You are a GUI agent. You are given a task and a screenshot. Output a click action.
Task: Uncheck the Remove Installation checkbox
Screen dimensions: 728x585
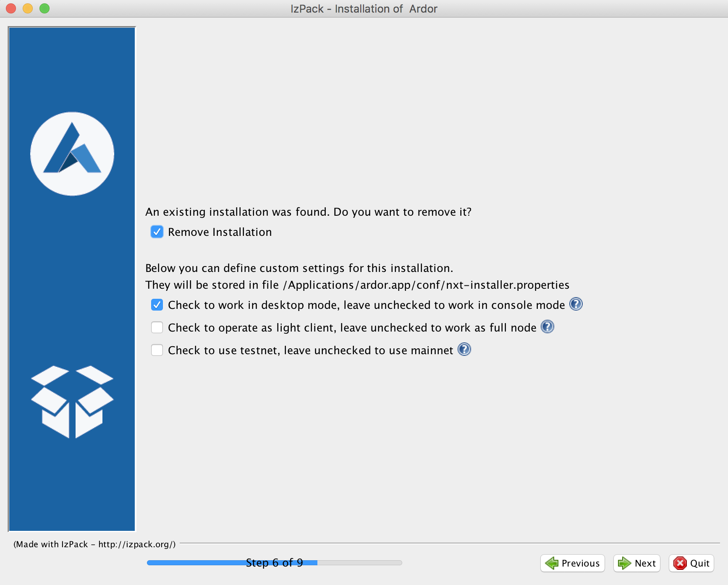pyautogui.click(x=157, y=232)
